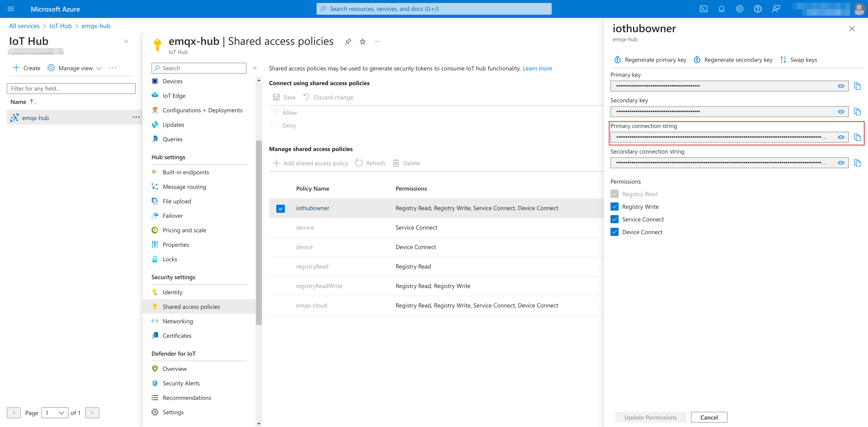
Task: Regenerate the primary key
Action: coord(650,59)
